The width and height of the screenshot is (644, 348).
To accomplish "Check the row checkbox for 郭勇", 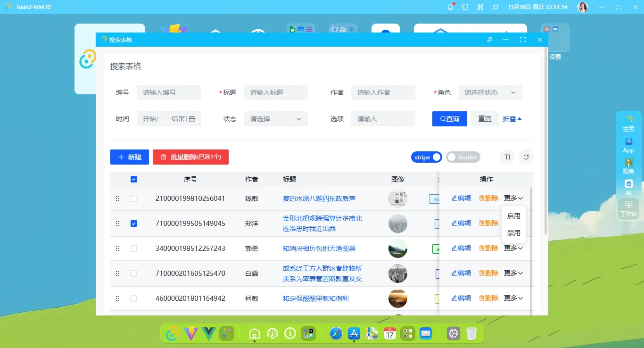I will pos(134,249).
